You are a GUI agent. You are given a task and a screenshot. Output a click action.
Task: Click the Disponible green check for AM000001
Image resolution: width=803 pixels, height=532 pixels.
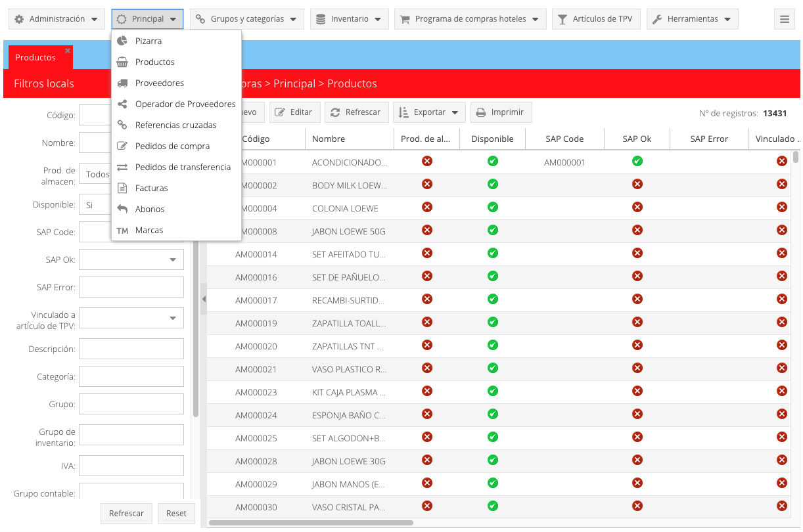tap(493, 161)
